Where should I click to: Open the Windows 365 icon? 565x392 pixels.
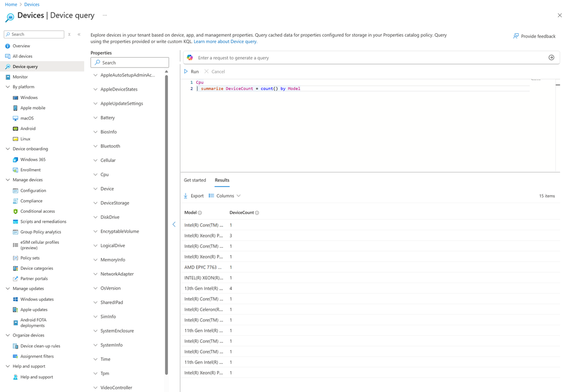click(15, 160)
